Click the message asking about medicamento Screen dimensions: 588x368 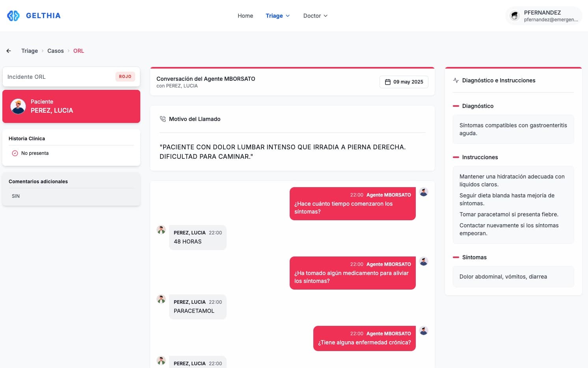point(353,273)
